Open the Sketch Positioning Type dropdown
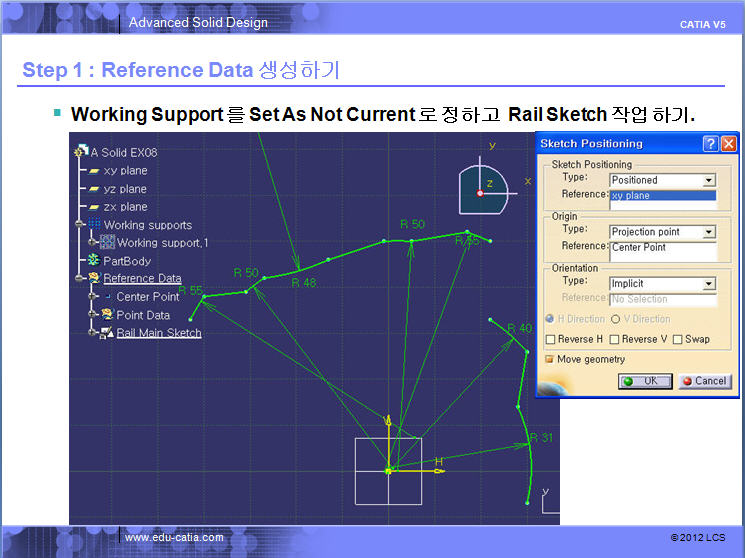Viewport: 745px width, 558px height. click(x=709, y=181)
